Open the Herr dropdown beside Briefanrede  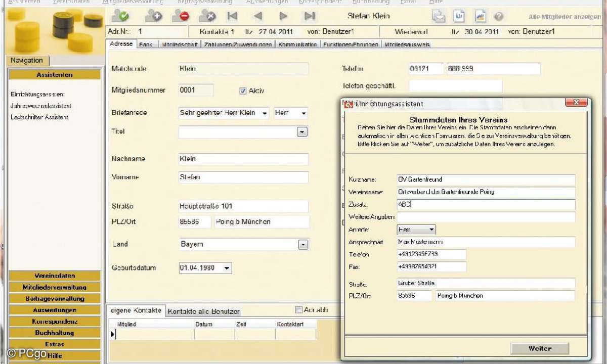click(303, 113)
